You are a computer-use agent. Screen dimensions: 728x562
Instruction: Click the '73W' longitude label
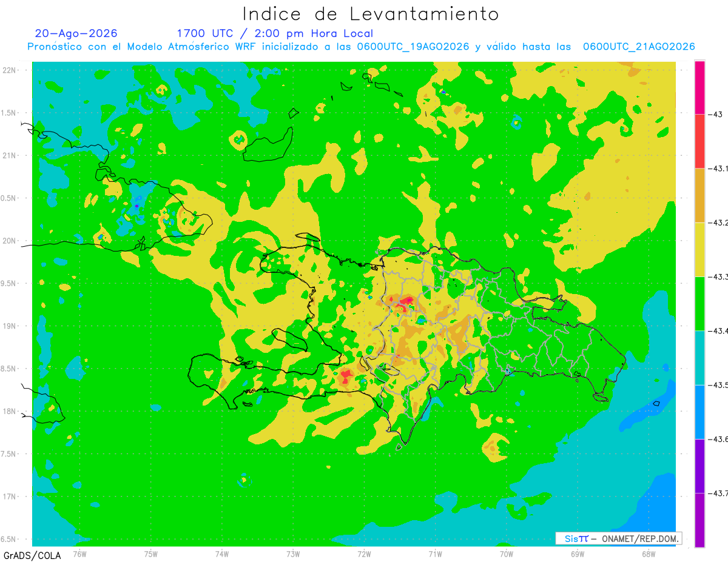(293, 554)
